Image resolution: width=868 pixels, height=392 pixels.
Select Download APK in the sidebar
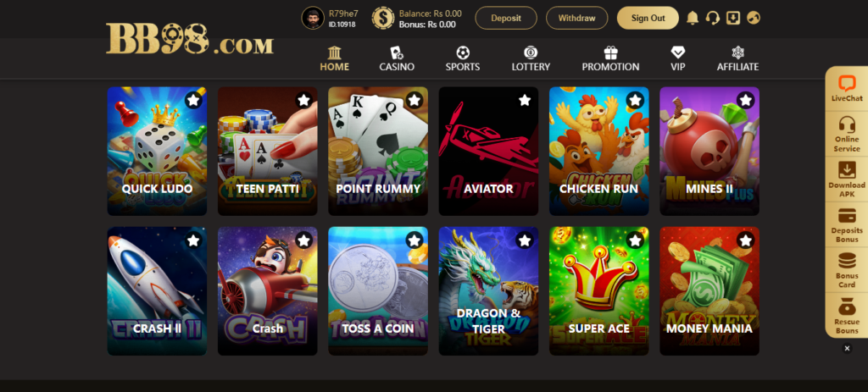847,179
